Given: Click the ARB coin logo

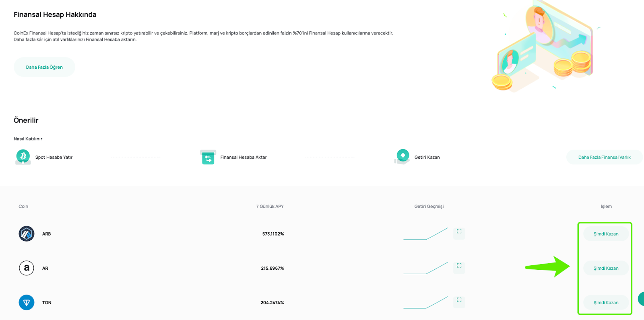Looking at the screenshot, I should [27, 234].
